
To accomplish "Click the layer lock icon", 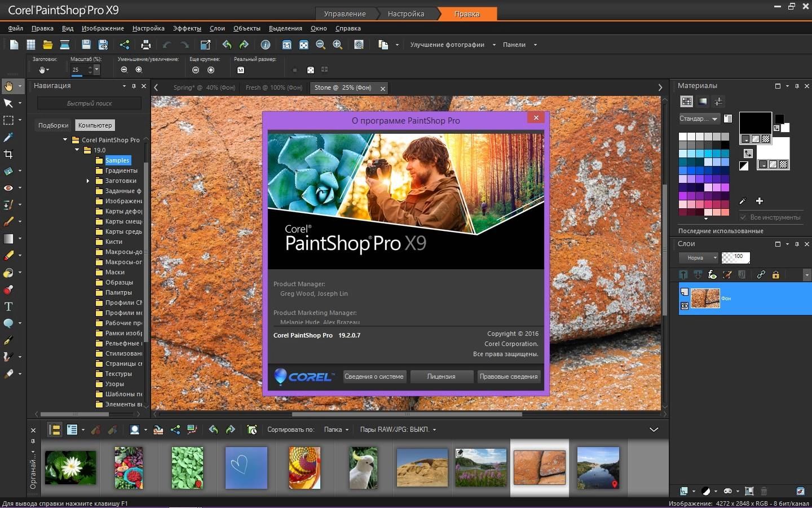I will coord(775,275).
